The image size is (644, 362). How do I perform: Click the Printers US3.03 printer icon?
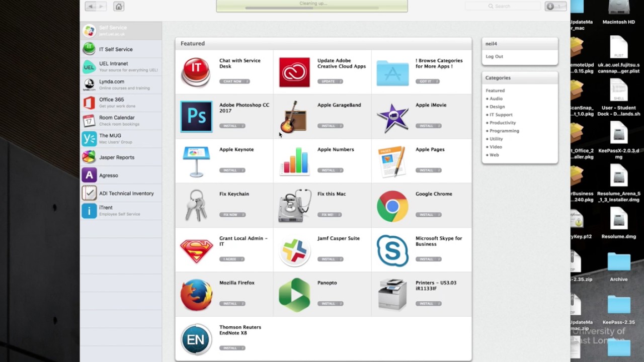point(392,295)
